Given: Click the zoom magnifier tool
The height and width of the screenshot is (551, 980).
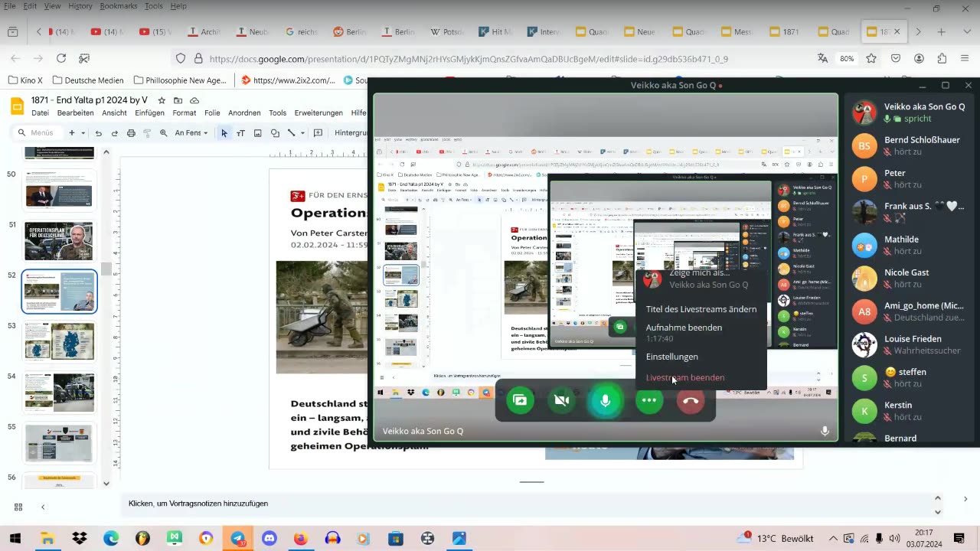Looking at the screenshot, I should tap(163, 133).
